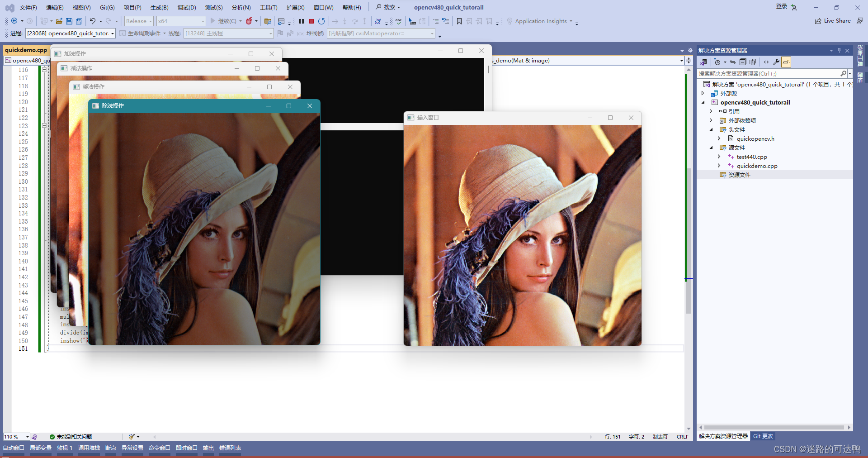Open the Release configuration dropdown
Image resolution: width=868 pixels, height=458 pixels.
pyautogui.click(x=139, y=21)
